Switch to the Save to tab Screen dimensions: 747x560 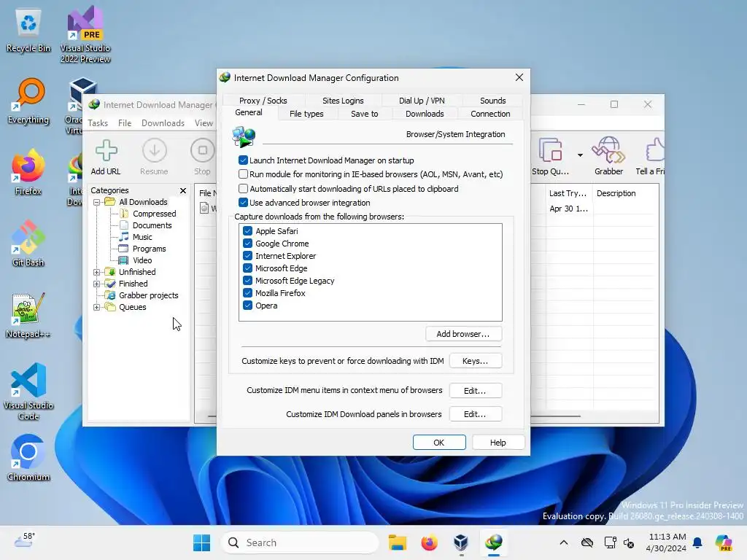[365, 114]
